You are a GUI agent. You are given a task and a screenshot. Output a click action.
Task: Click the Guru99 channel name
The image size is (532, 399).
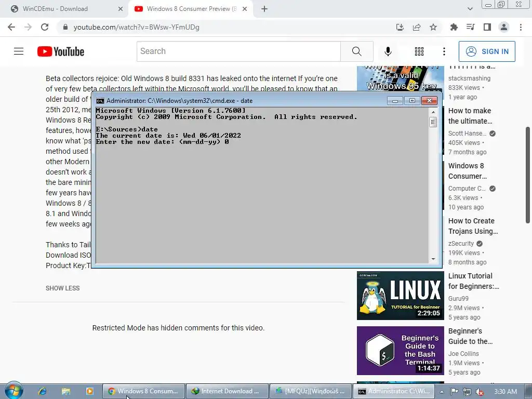tap(458, 299)
